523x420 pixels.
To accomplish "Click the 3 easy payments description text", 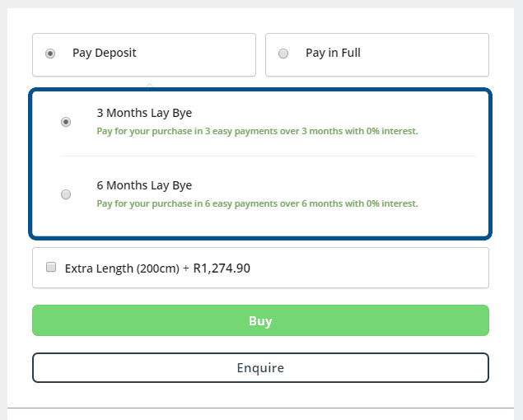I will coord(257,131).
